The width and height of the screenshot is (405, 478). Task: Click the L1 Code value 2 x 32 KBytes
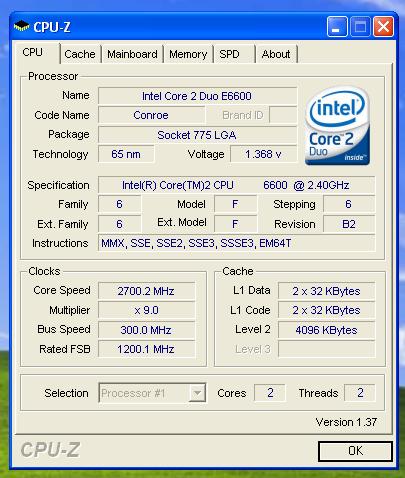point(327,310)
